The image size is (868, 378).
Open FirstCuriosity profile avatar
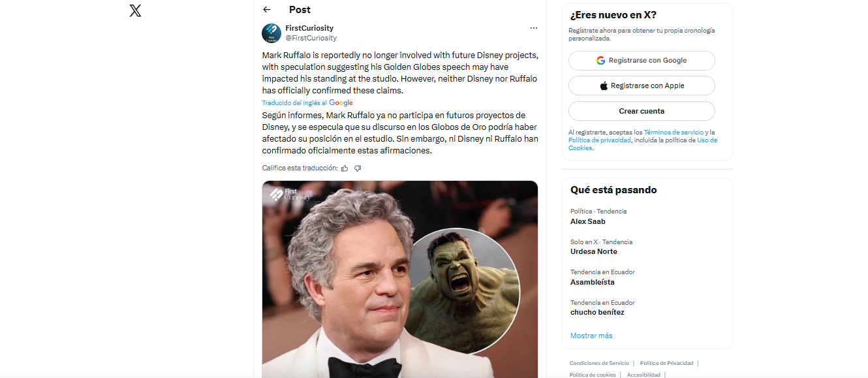point(271,33)
